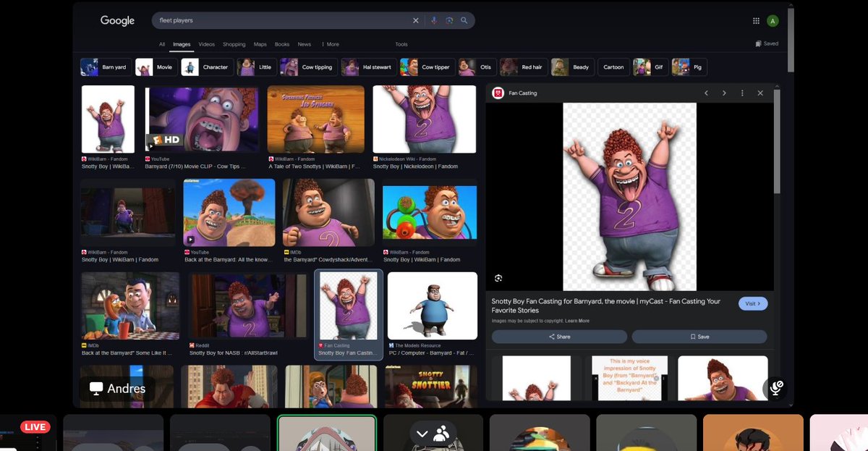
Task: Click the page vertical scrollbar
Action: 790,41
